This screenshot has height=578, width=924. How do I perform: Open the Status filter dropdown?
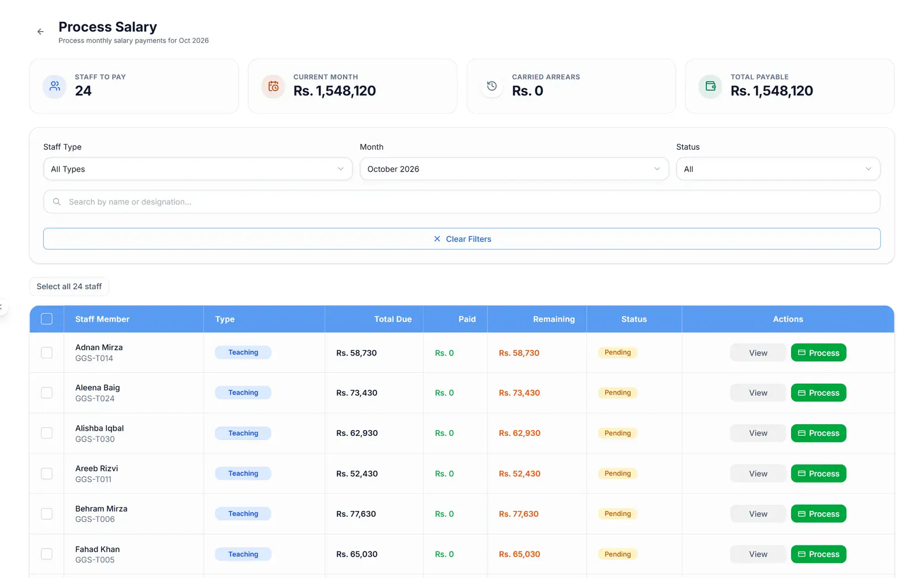pyautogui.click(x=778, y=169)
